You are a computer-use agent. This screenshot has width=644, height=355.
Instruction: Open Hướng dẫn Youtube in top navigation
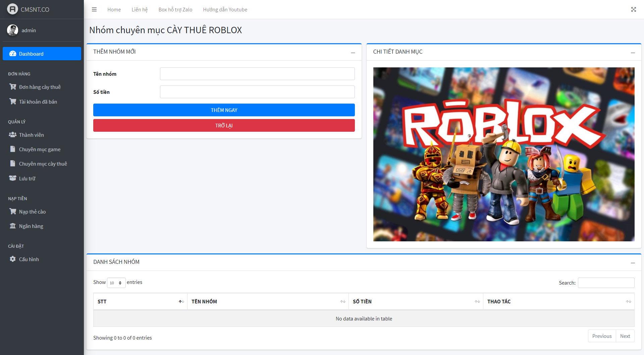225,9
